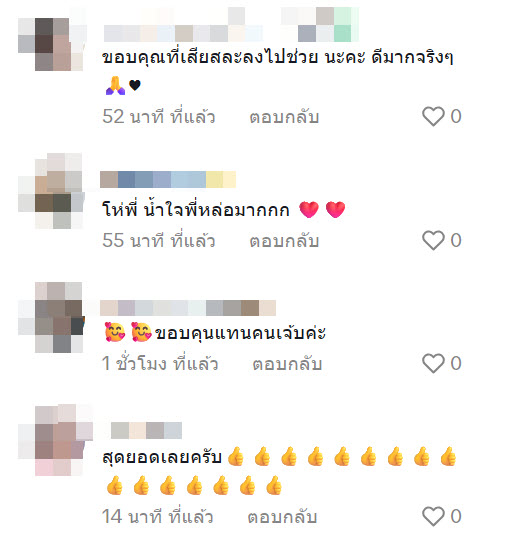Open avatar of the โห่พี่ comment author

pos(51,191)
